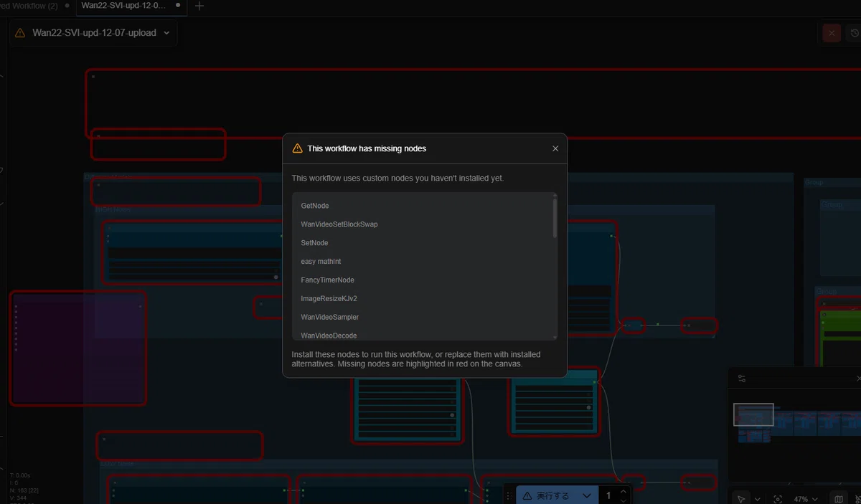Click warning icon beside workflow name
861x504 pixels.
(19, 33)
